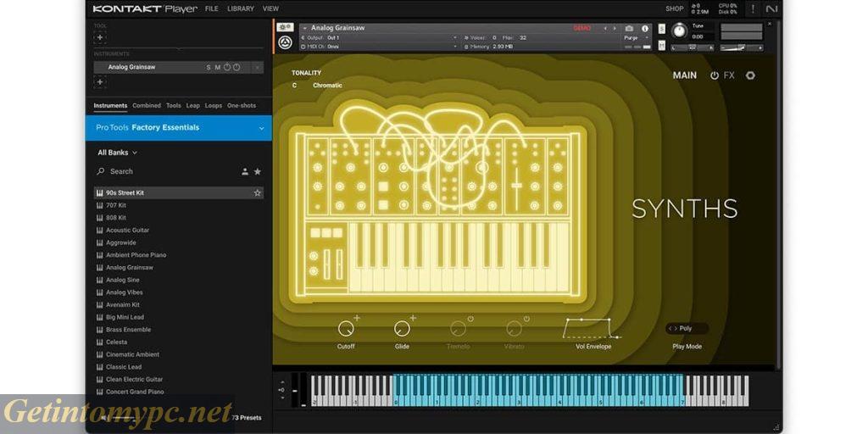
Task: Click the preset Search field
Action: pyautogui.click(x=166, y=171)
